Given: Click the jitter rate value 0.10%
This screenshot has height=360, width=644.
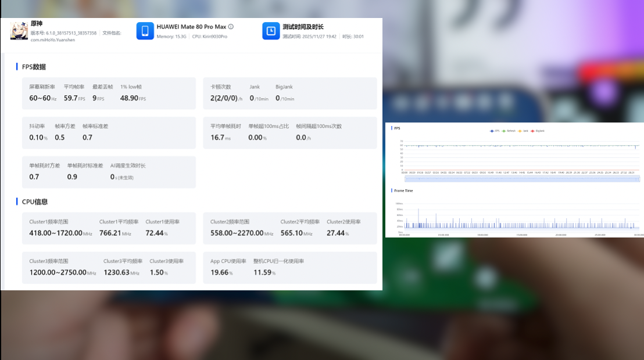Looking at the screenshot, I should (38, 138).
